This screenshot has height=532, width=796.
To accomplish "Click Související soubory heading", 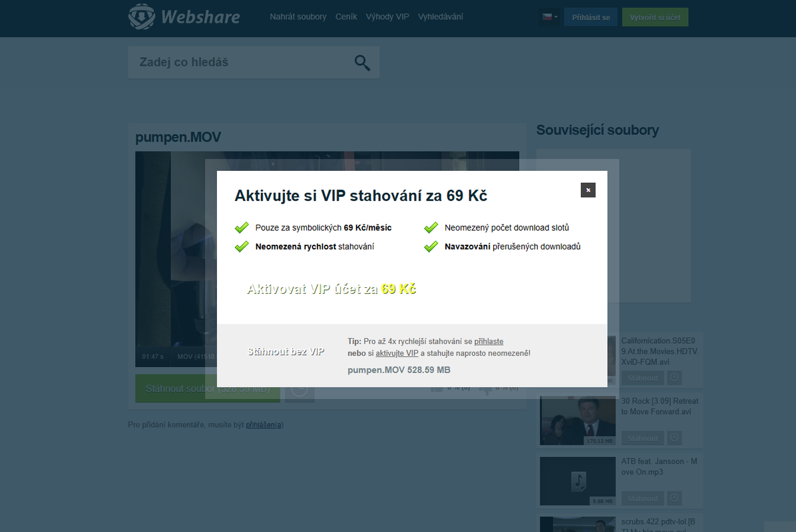I will click(x=598, y=130).
